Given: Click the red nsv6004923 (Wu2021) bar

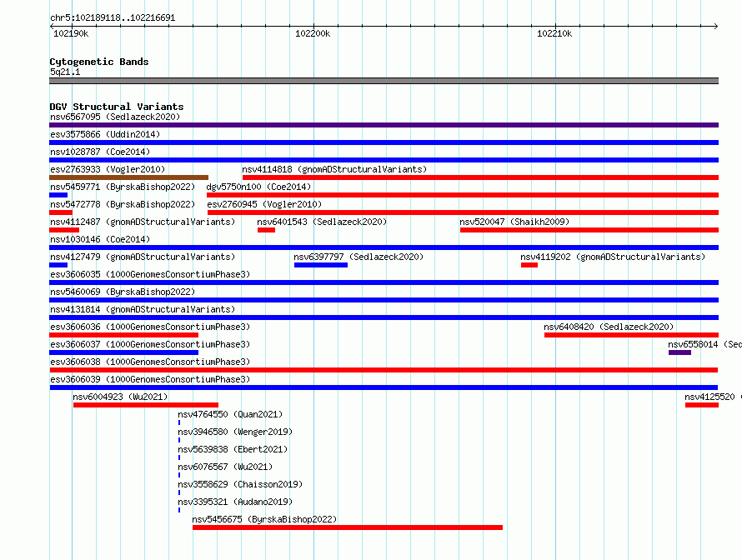Looking at the screenshot, I should [146, 405].
